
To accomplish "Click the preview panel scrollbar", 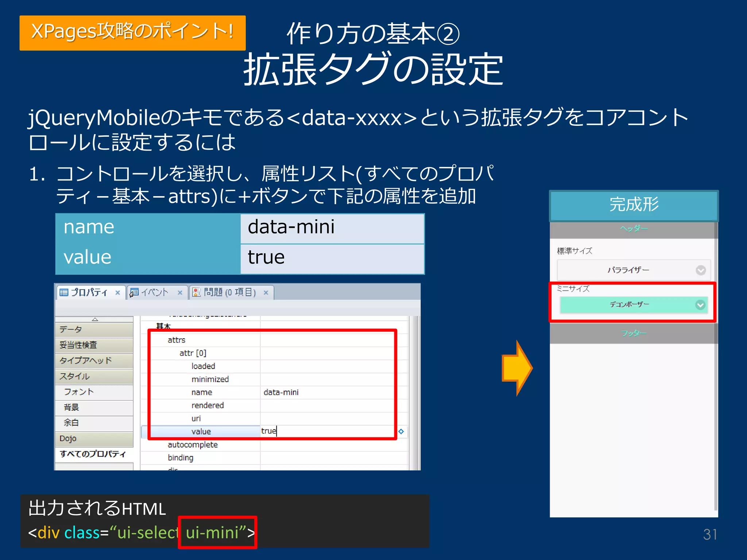I will [x=716, y=366].
